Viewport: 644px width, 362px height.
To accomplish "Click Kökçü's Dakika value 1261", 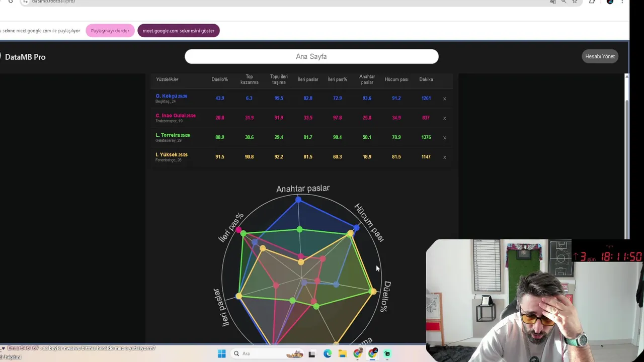I will [x=426, y=99].
